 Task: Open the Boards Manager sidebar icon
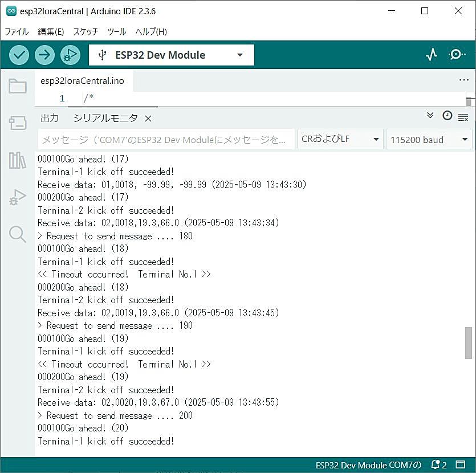pos(18,123)
